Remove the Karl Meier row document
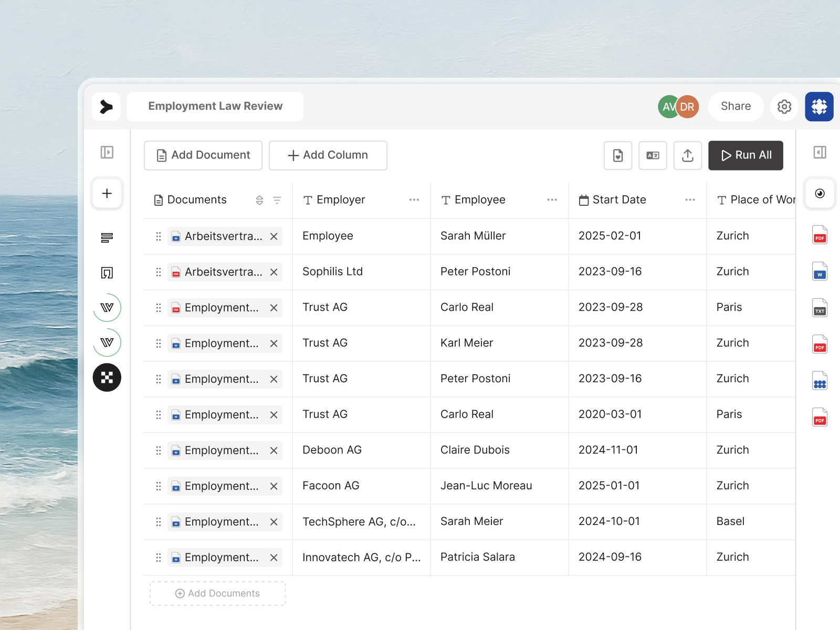This screenshot has height=630, width=840. tap(274, 343)
